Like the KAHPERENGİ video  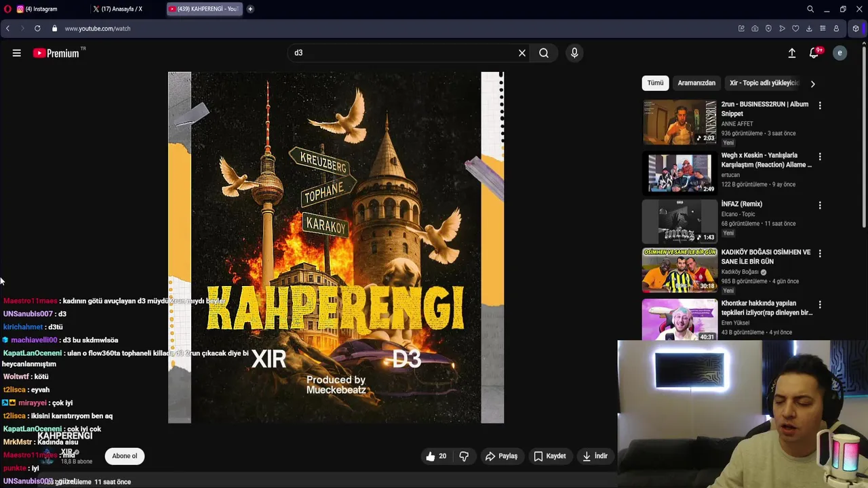point(435,456)
